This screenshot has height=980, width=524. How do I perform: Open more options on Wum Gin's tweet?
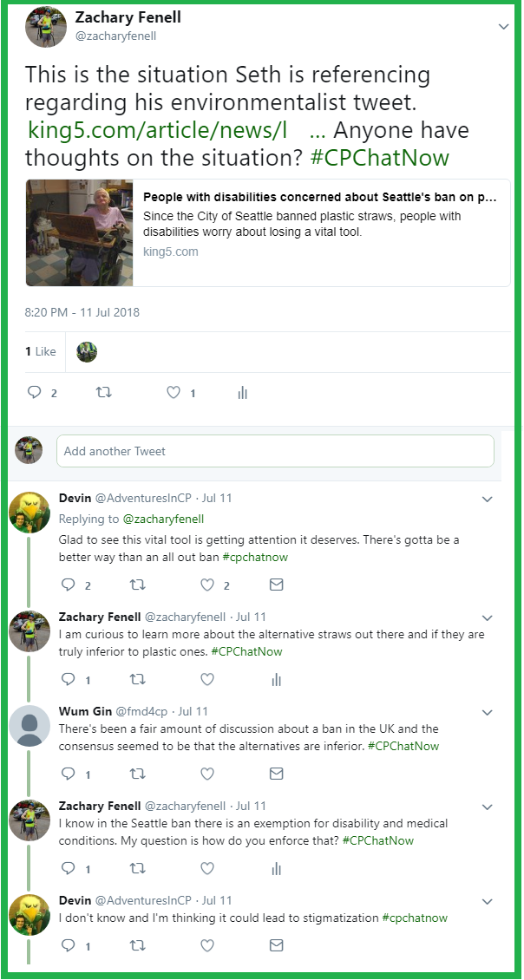pos(487,713)
